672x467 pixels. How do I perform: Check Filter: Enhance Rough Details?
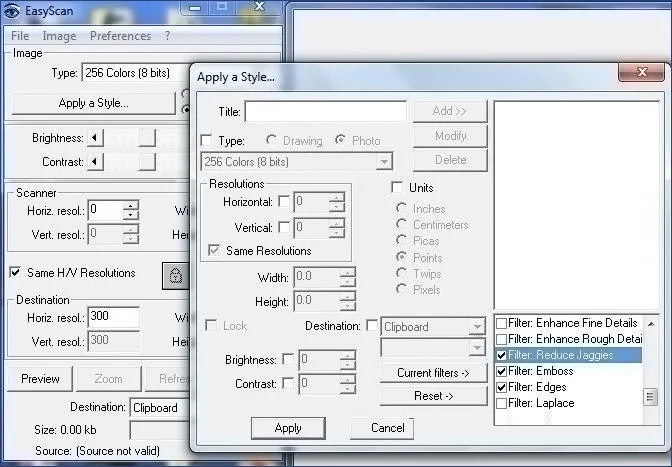[x=501, y=339]
